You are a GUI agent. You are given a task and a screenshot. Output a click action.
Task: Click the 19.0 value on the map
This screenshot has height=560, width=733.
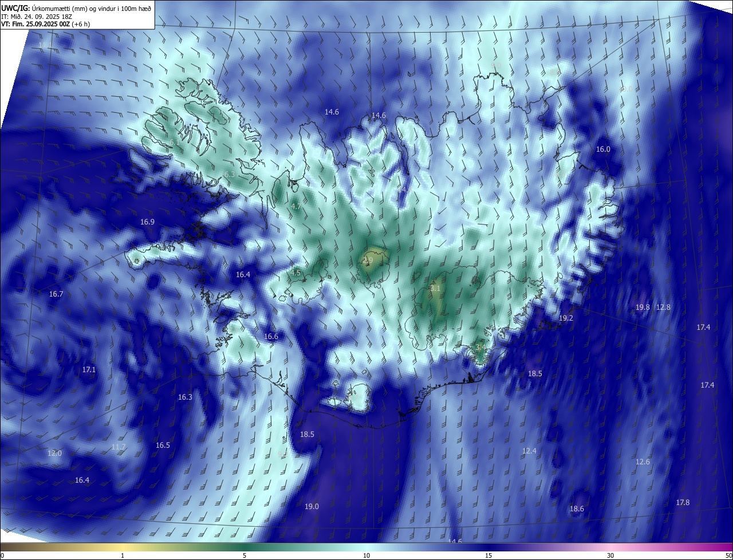tap(312, 506)
